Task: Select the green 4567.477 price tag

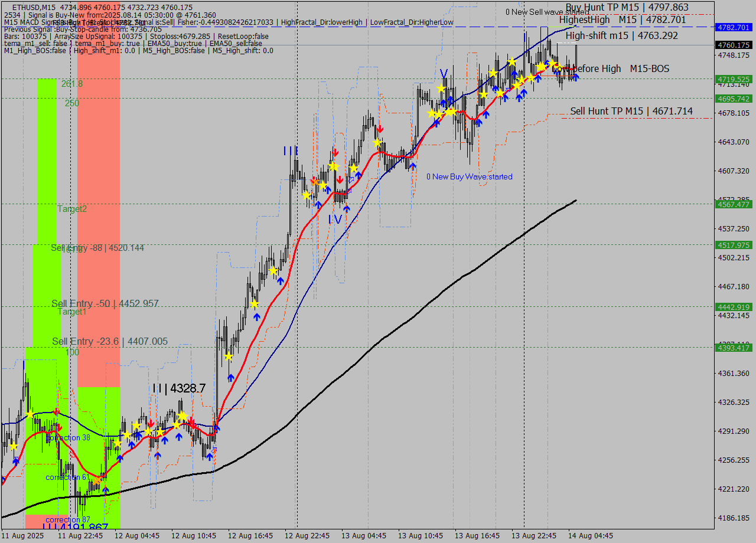Action: [x=733, y=204]
